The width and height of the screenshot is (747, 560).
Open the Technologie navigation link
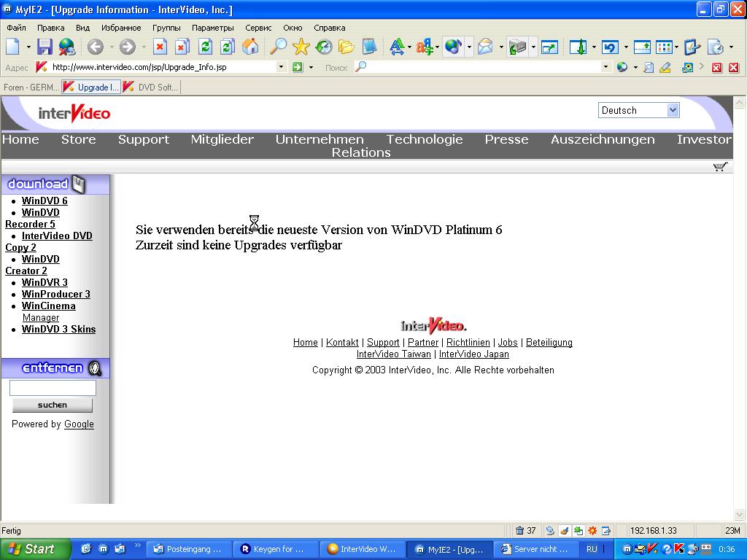[x=425, y=139]
